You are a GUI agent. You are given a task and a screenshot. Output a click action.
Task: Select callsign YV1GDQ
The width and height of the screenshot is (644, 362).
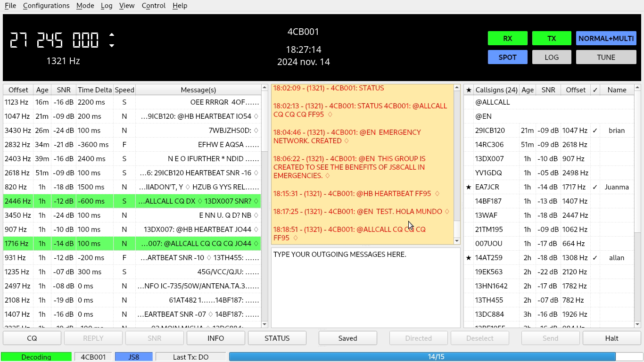(488, 173)
